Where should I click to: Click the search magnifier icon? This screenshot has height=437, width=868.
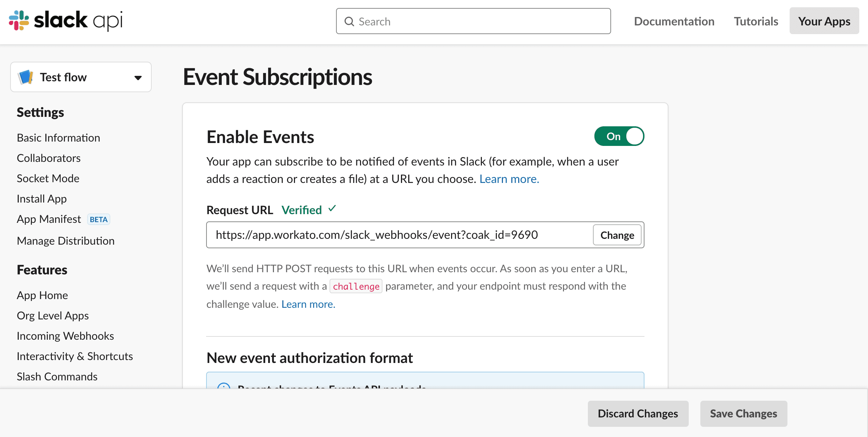[349, 21]
